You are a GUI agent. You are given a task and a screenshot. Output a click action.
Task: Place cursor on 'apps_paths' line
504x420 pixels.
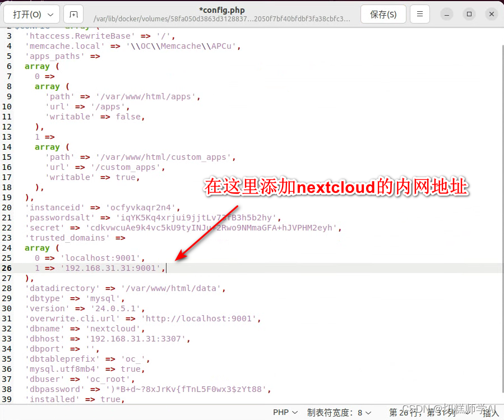62,56
